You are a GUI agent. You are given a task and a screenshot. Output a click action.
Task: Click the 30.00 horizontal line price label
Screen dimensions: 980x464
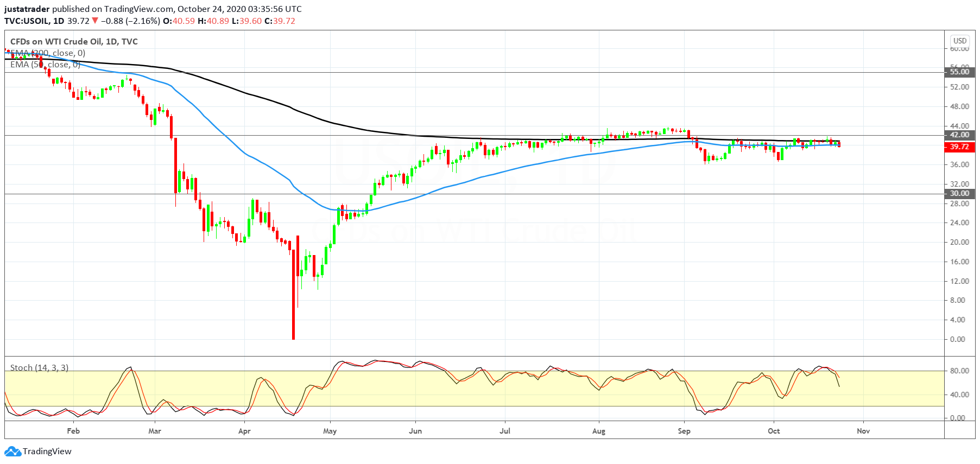click(x=959, y=194)
